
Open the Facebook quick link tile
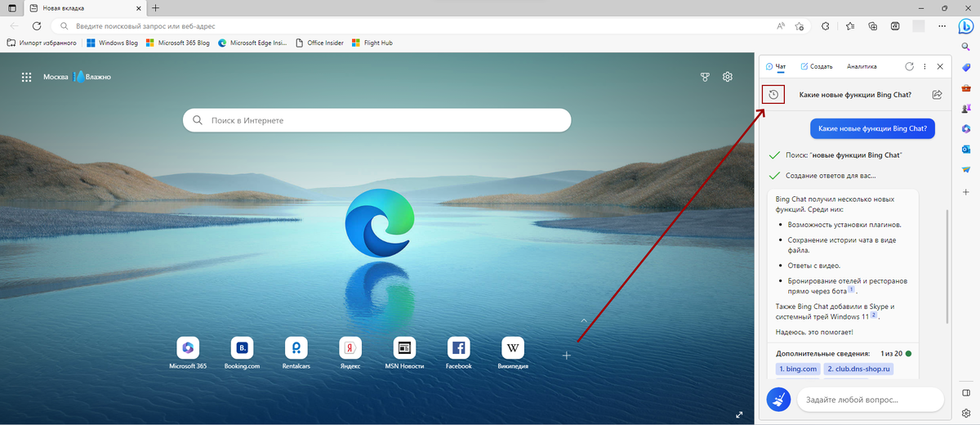click(458, 352)
